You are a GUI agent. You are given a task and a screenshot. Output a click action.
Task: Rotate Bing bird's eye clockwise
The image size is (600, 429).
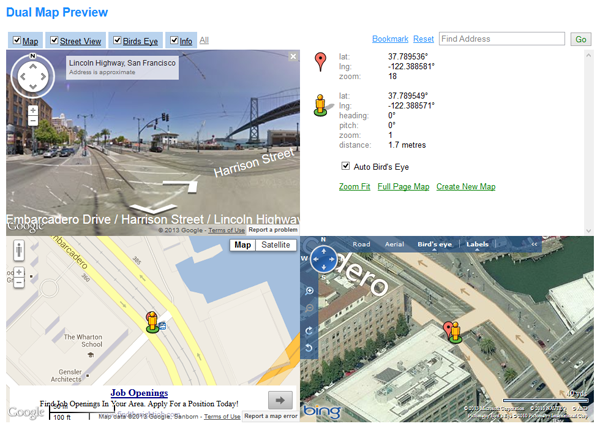(309, 331)
